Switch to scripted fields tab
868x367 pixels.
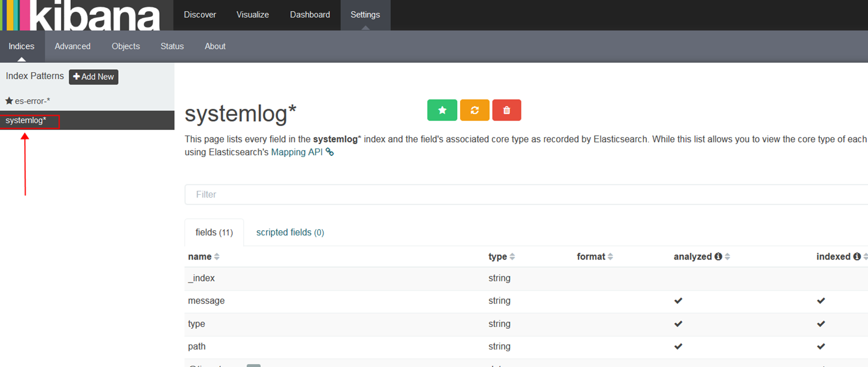(x=290, y=232)
